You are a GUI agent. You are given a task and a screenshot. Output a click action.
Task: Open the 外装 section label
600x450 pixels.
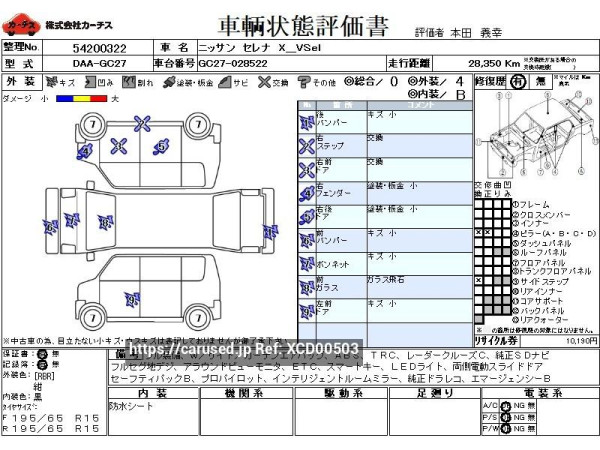pyautogui.click(x=21, y=82)
